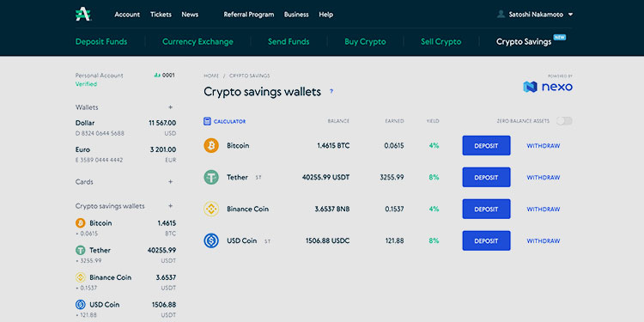Click the 4% yield for Binance Coin
Screen dimensions: 644x322
point(434,209)
